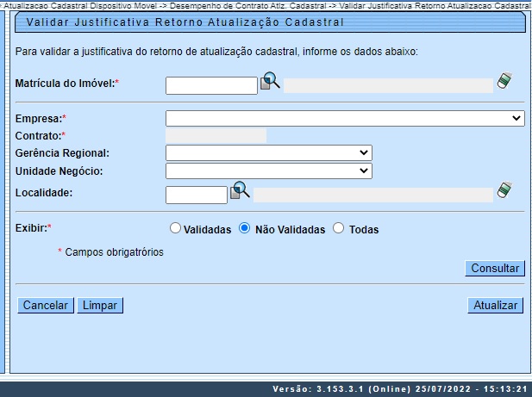Image resolution: width=532 pixels, height=397 pixels.
Task: Click the Localidade code input box
Action: pyautogui.click(x=196, y=195)
